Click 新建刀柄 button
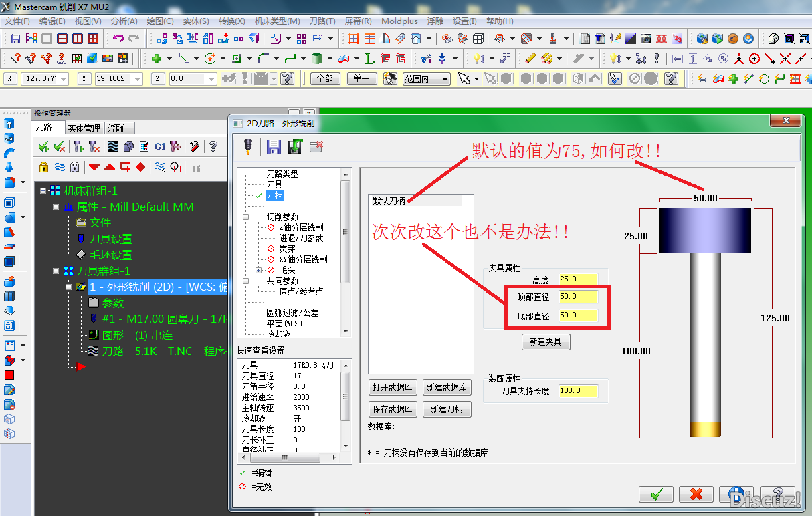The width and height of the screenshot is (812, 516). 447,409
